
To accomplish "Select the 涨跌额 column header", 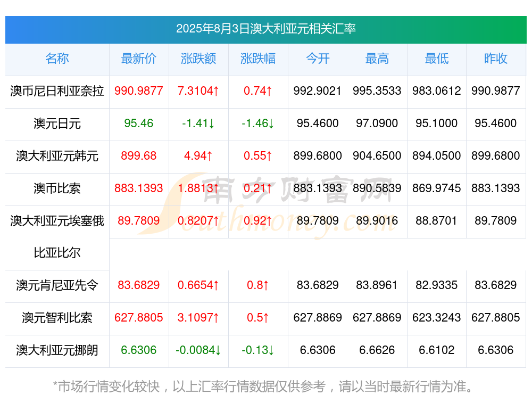I will click(x=198, y=59).
